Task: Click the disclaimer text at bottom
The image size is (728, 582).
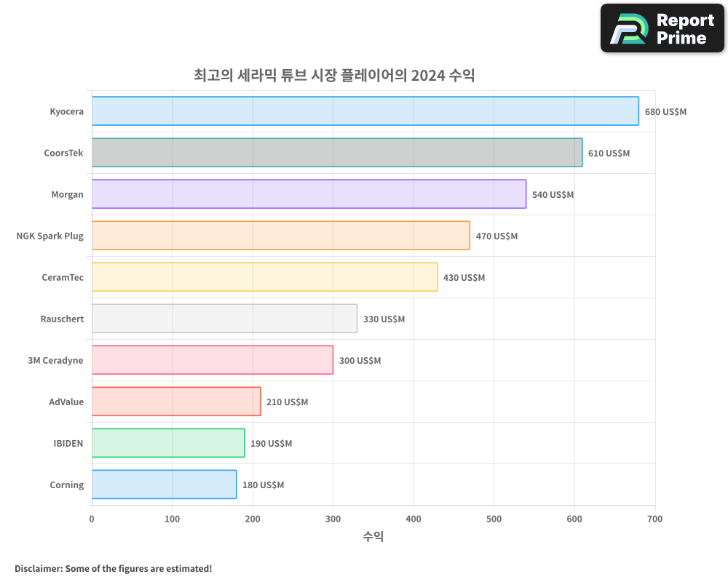Action: 111,569
